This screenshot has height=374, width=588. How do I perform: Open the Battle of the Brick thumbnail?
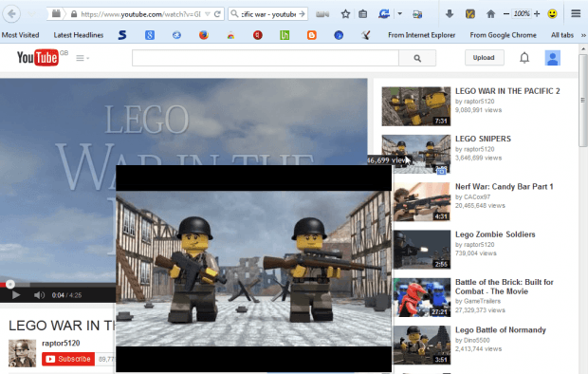pos(421,297)
